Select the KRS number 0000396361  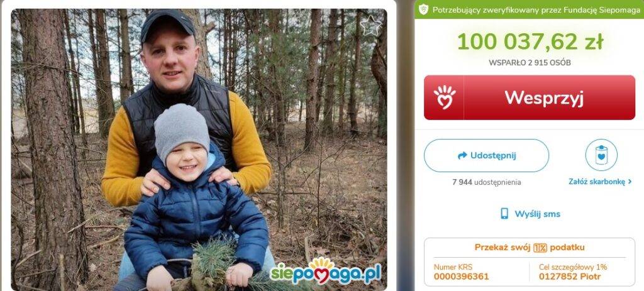coord(461,277)
